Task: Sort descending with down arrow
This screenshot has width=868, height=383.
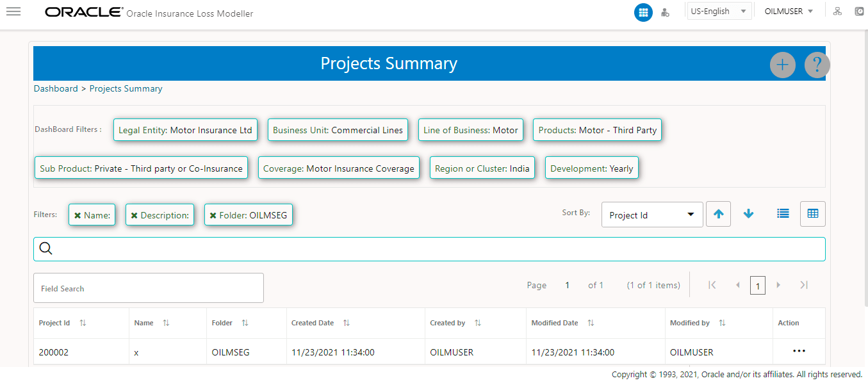Action: tap(748, 214)
